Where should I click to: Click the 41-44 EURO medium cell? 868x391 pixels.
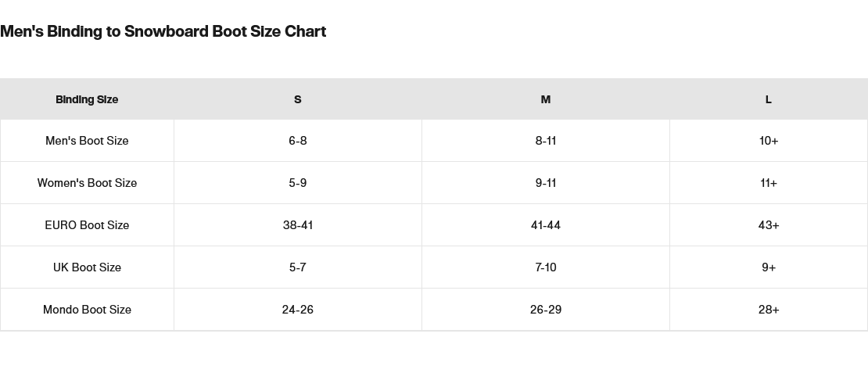pos(546,225)
